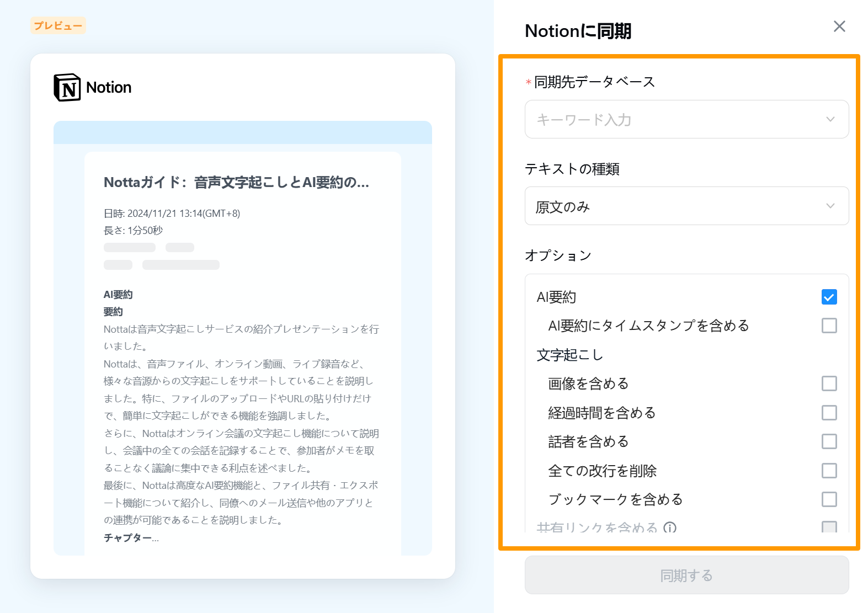Click the Notion wordmark text in preview
868x613 pixels.
click(109, 87)
